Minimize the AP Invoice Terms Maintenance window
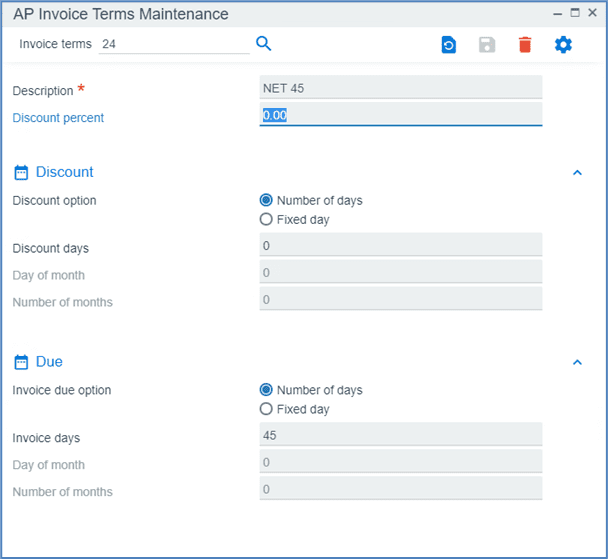Screen dimensions: 608x559 point(558,14)
